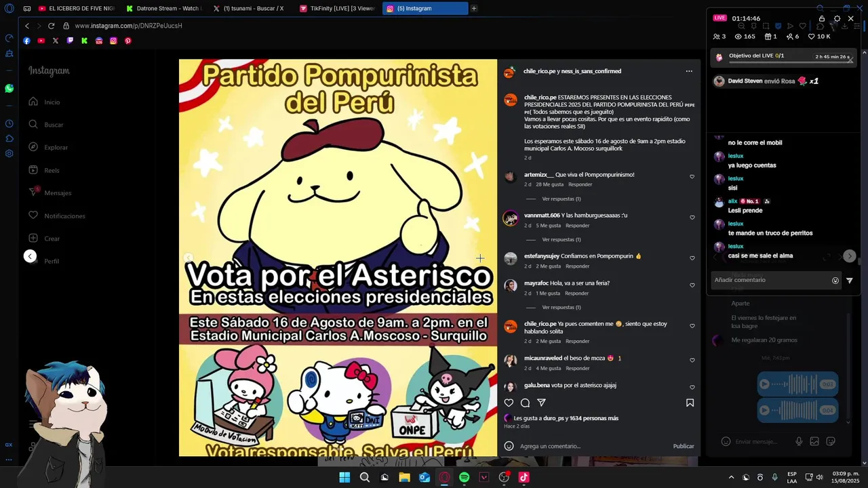
Task: Like estefanysujey's comment
Action: coord(692,258)
